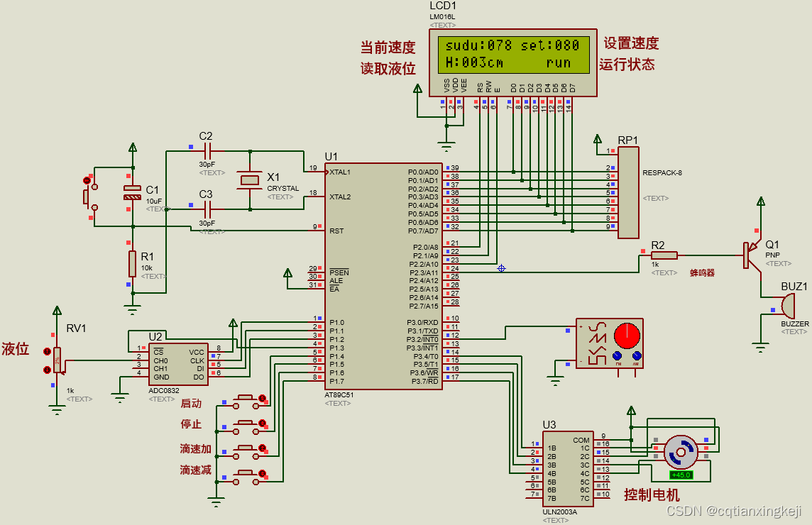Click the 设置速度 label

pos(631,43)
